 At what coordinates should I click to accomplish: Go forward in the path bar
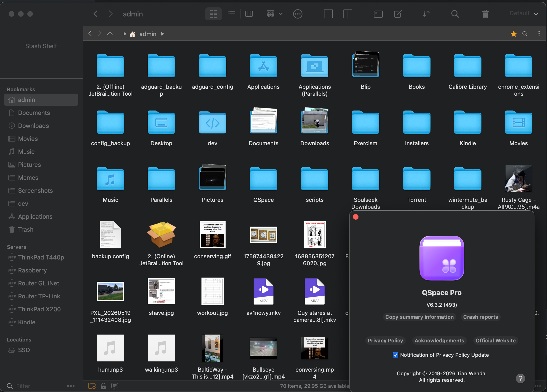tap(100, 34)
